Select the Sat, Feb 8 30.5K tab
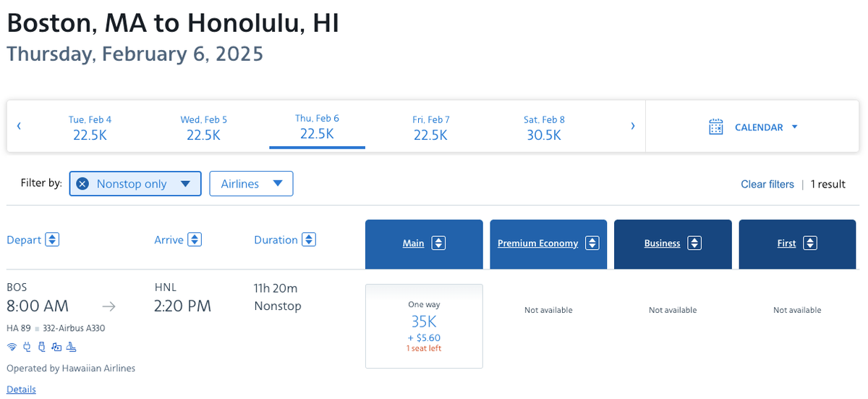The height and width of the screenshot is (399, 868). (544, 127)
